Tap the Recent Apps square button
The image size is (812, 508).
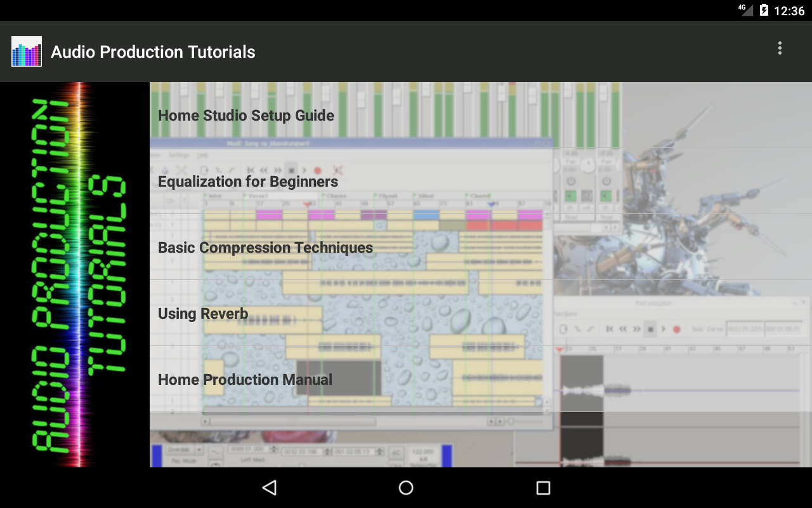(543, 488)
